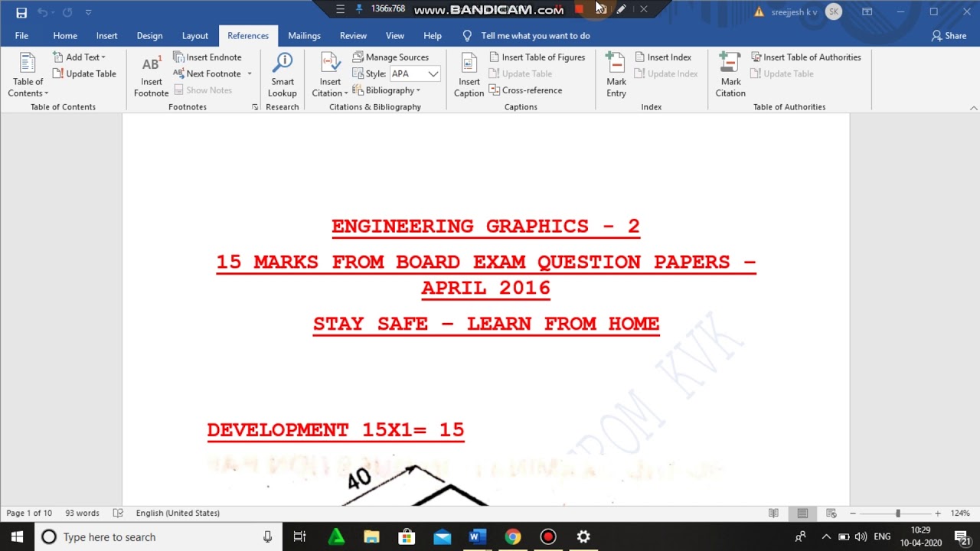Viewport: 980px width, 551px height.
Task: Adjust the zoom slider handle
Action: 897,514
